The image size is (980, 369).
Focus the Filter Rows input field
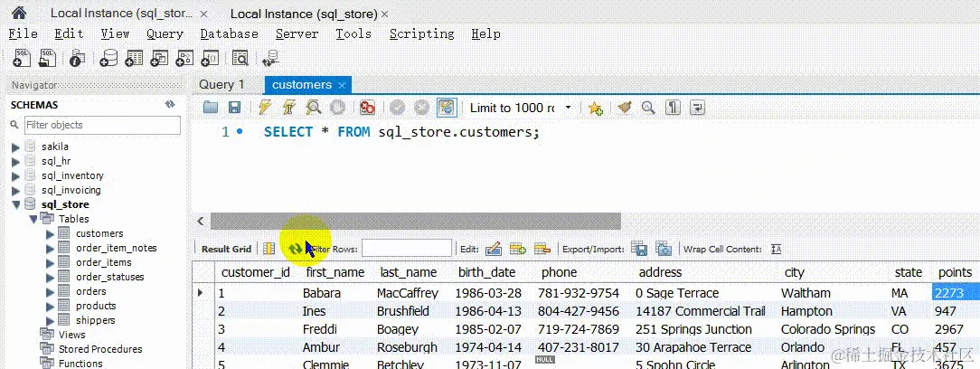407,249
